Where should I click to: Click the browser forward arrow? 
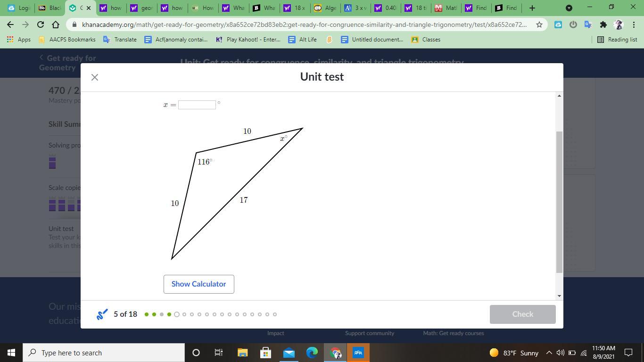(25, 25)
